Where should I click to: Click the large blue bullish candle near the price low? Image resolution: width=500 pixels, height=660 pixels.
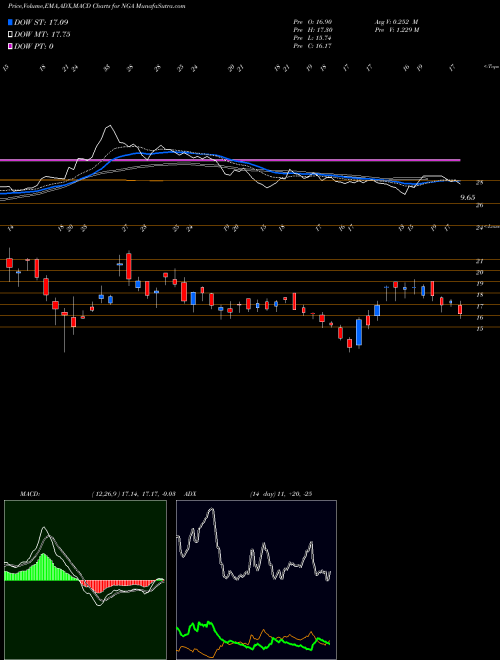[359, 332]
